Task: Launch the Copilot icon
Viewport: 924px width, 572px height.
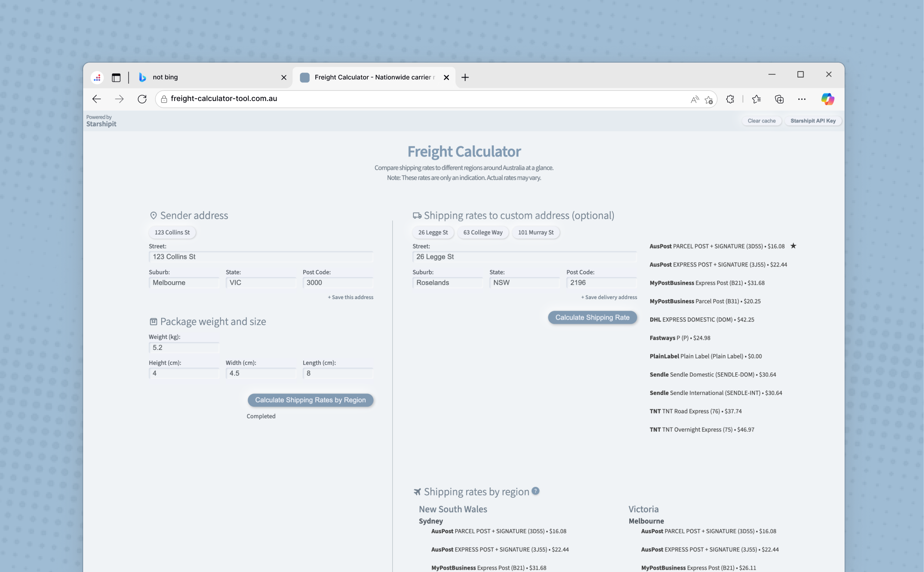Action: [828, 99]
